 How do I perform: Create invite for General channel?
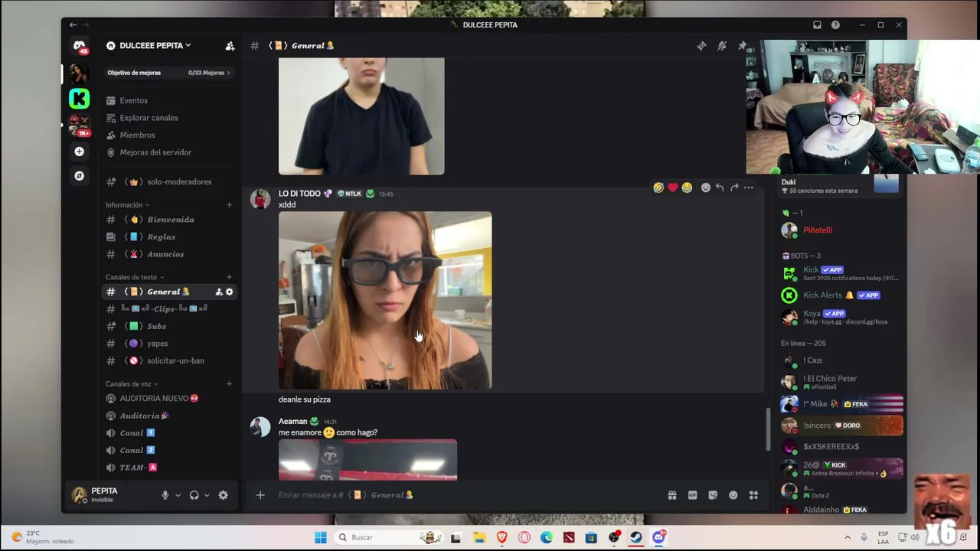tap(219, 292)
